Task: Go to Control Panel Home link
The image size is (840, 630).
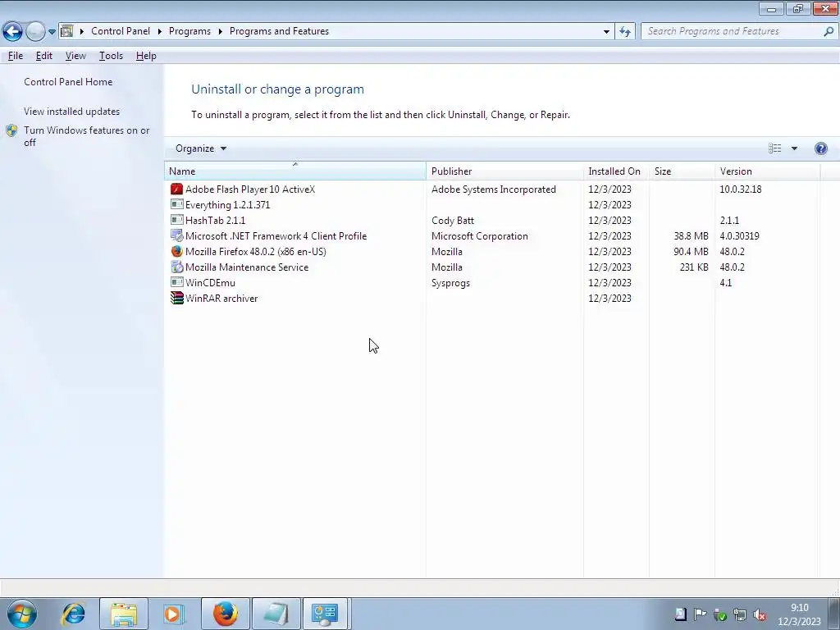Action: (x=68, y=82)
